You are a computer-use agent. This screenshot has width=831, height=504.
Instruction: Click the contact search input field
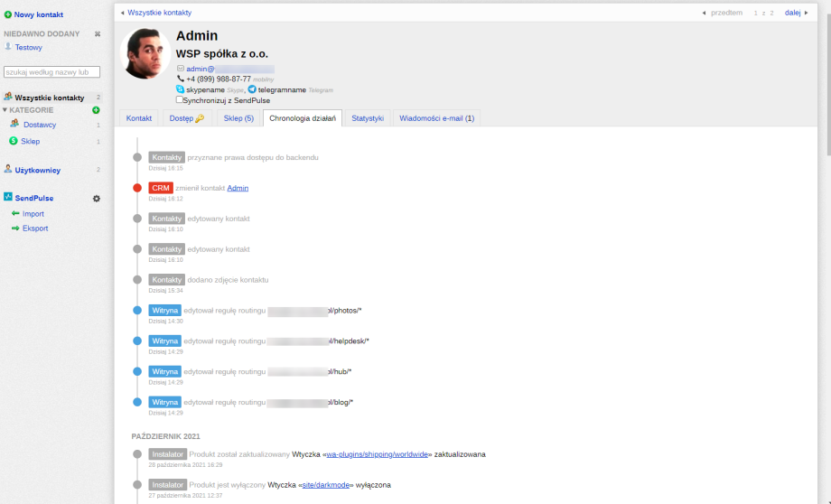click(51, 72)
